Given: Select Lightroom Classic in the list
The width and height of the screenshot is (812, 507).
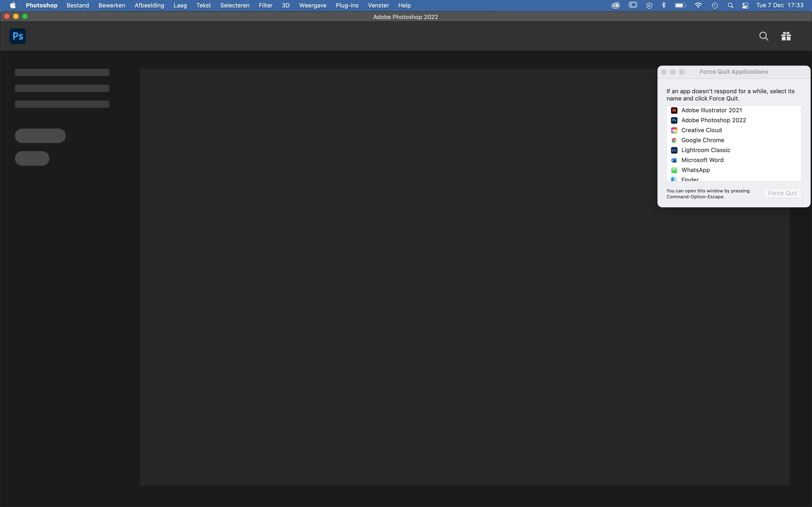Looking at the screenshot, I should tap(706, 150).
